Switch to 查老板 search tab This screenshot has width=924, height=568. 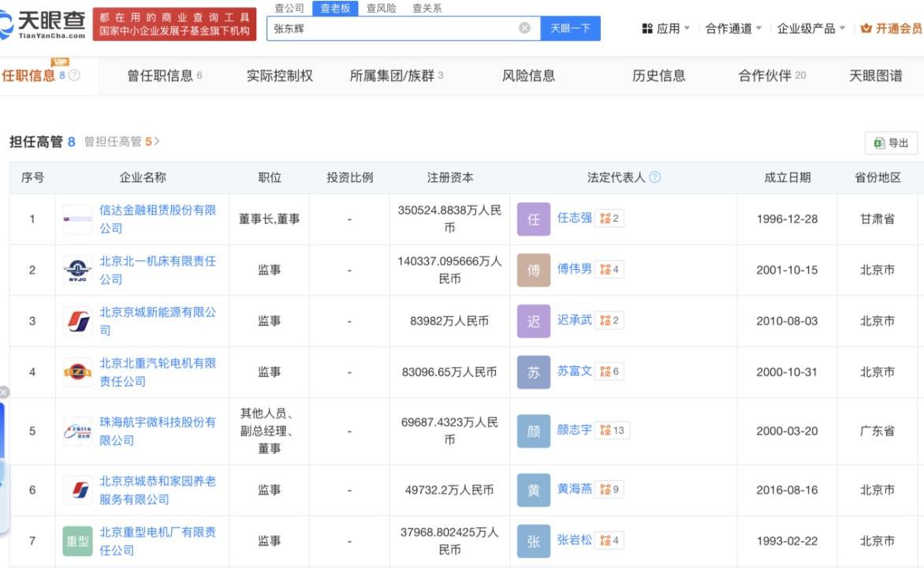335,8
